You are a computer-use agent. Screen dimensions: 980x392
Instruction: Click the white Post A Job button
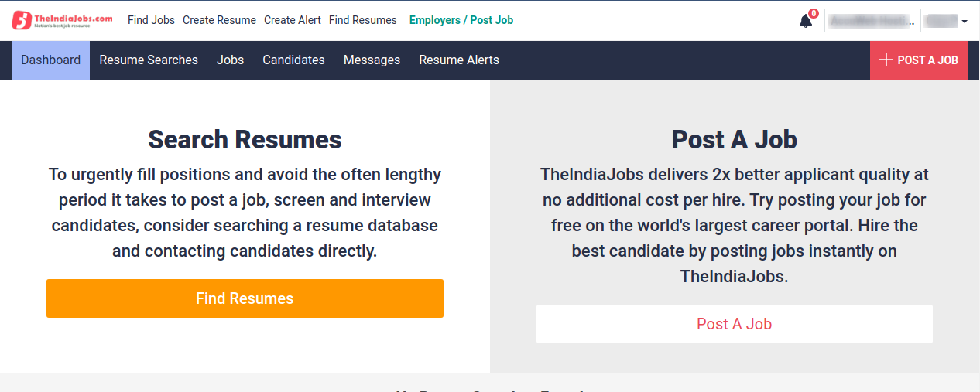click(x=734, y=324)
